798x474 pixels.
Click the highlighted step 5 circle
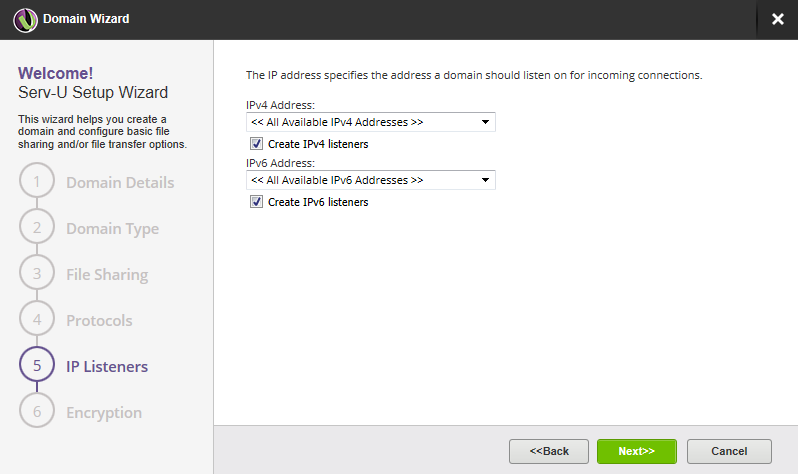[36, 366]
